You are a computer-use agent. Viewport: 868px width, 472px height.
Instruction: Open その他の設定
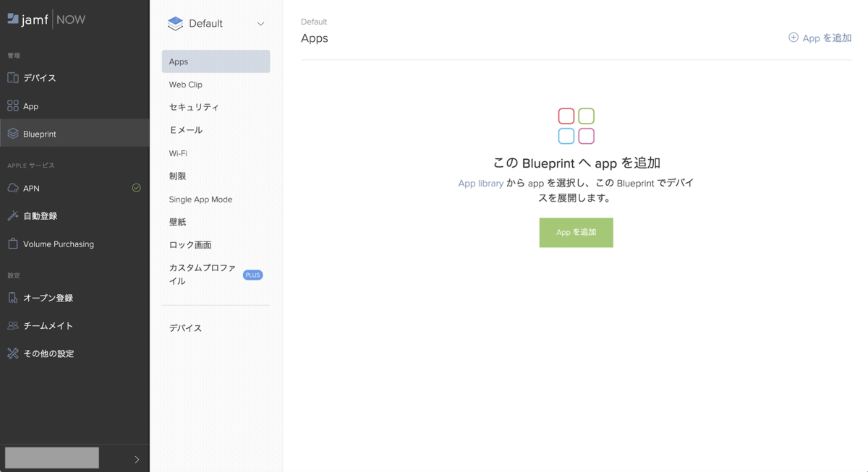coord(75,353)
